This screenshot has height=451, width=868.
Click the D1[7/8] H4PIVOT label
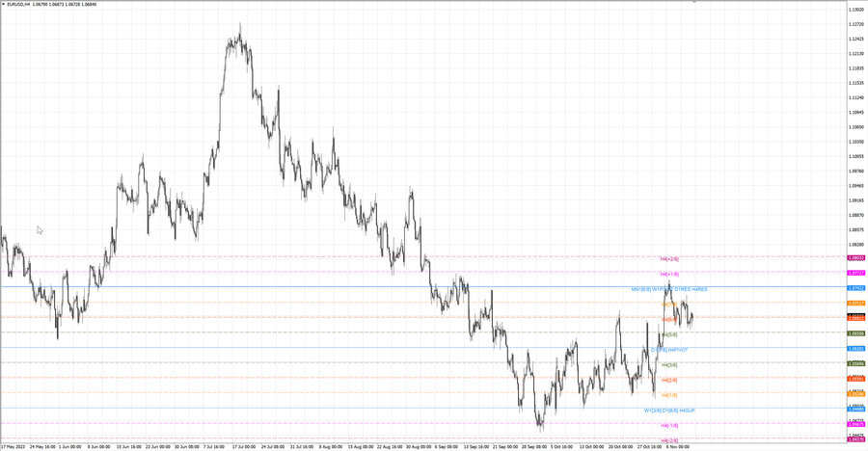point(669,350)
